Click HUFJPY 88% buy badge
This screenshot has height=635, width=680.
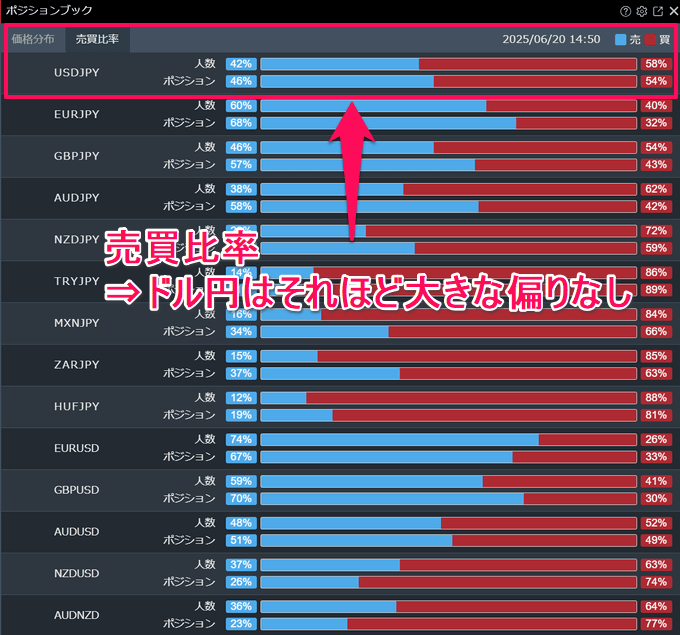(x=656, y=398)
